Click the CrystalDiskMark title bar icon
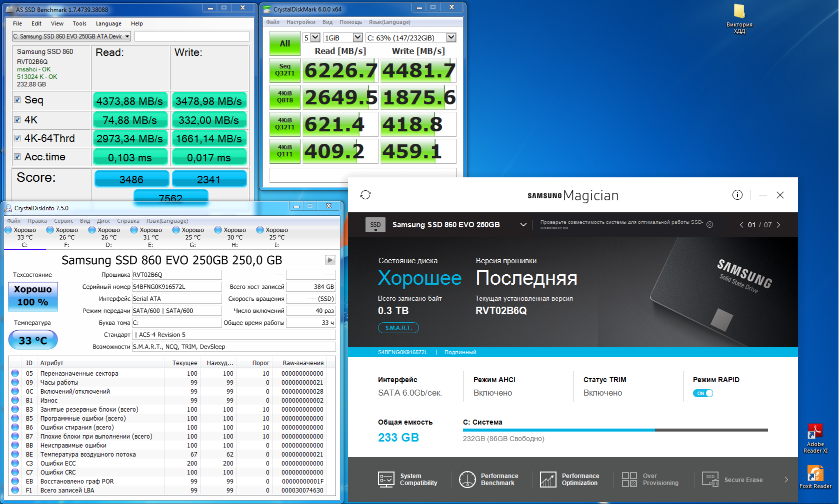Screen dimensions: 840x504 pos(267,9)
